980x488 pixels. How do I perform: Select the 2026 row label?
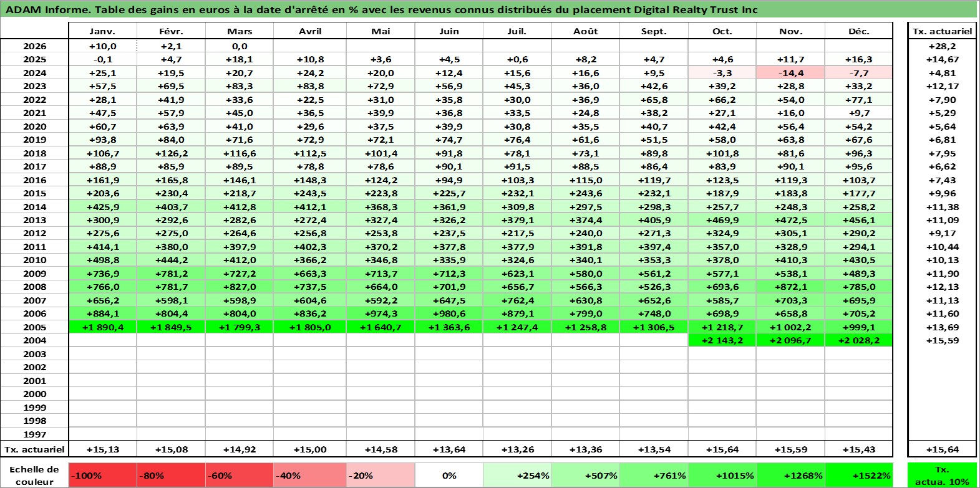(34, 46)
